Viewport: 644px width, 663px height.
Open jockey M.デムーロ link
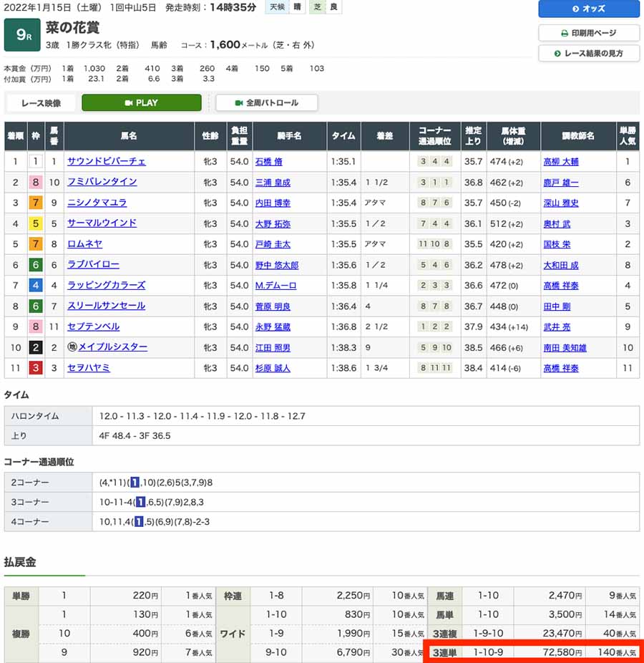coord(275,286)
